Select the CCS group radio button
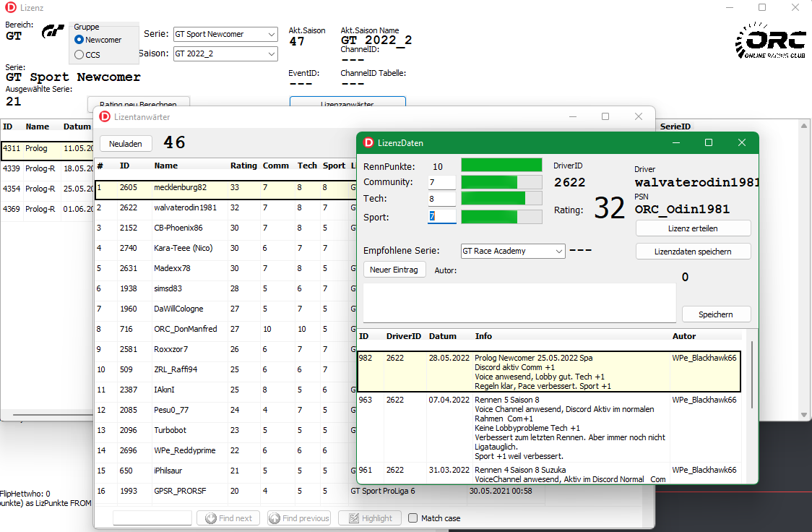This screenshot has height=532, width=812. tap(79, 54)
